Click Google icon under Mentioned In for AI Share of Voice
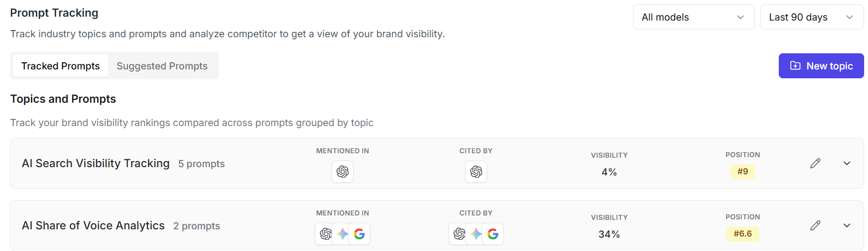 pyautogui.click(x=359, y=234)
